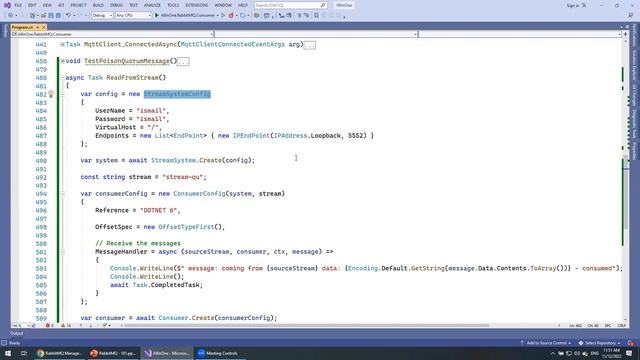Open the FILE menu
640x360 pixels.
18,5
